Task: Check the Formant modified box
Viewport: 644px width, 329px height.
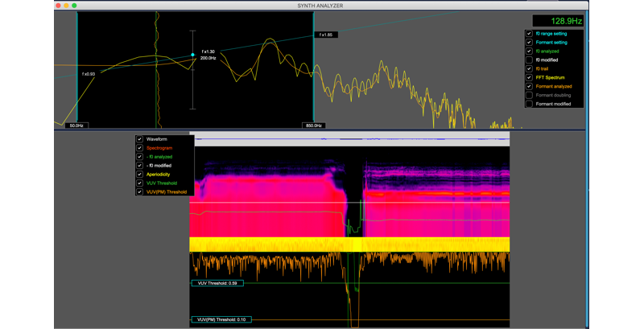Action: [x=530, y=104]
